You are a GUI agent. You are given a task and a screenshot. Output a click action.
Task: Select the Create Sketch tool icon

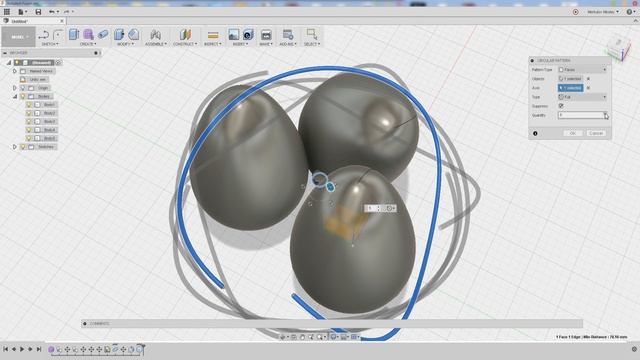tap(44, 35)
